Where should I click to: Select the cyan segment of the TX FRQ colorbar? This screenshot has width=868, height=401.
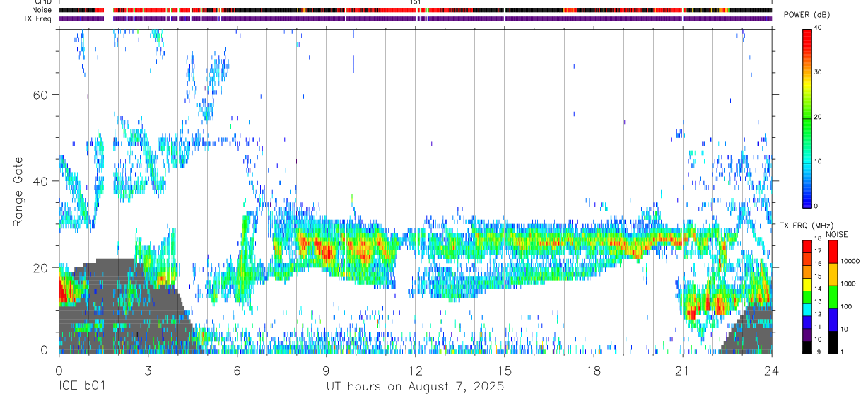pos(807,309)
